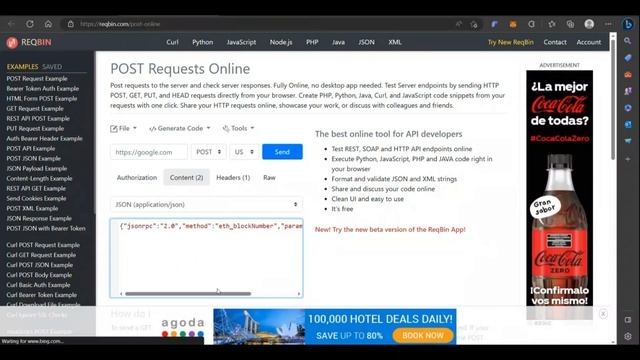Screen dimensions: 640x360
Task: Click the browser home icon
Action: 48,24
